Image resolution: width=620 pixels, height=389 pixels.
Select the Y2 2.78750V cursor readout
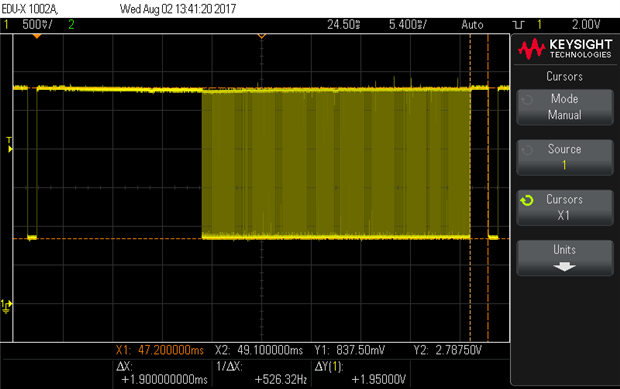tap(448, 350)
